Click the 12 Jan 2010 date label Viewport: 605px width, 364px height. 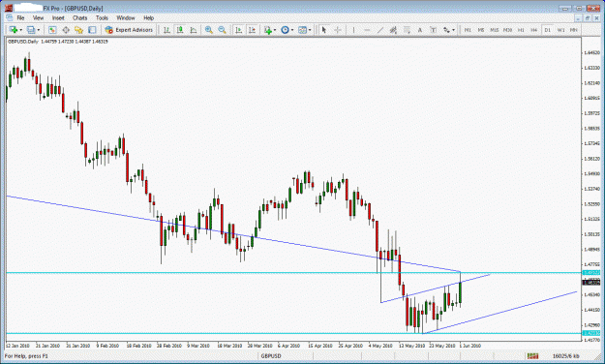tap(17, 346)
